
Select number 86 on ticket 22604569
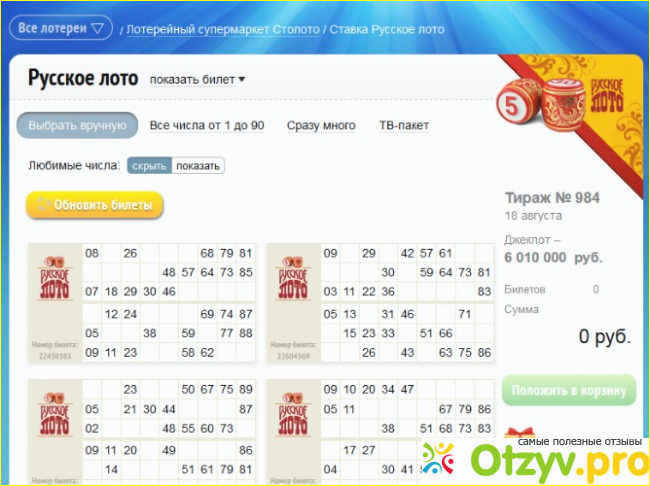tap(484, 352)
